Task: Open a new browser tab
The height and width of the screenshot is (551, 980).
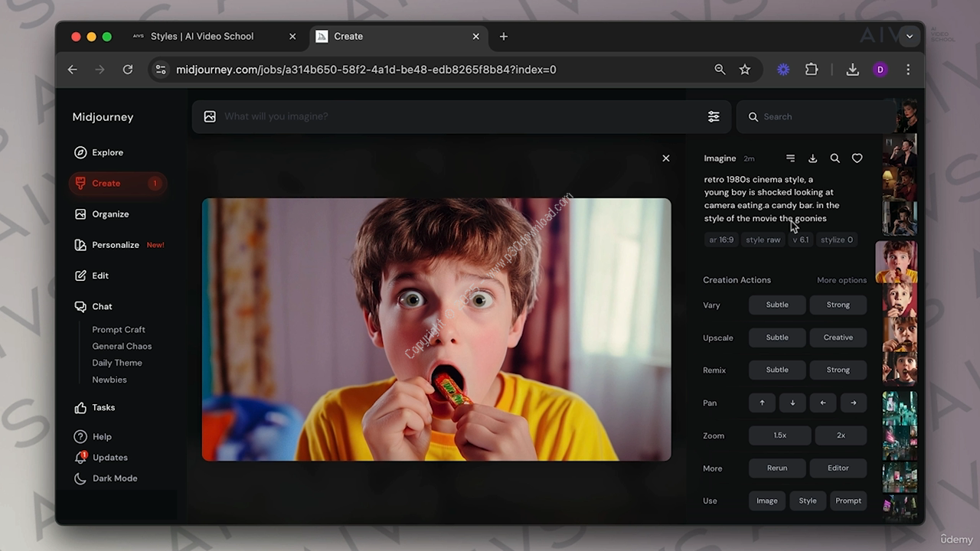Action: point(503,36)
